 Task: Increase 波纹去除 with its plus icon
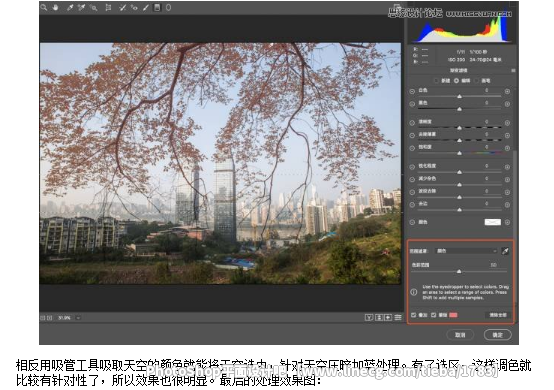tap(507, 193)
